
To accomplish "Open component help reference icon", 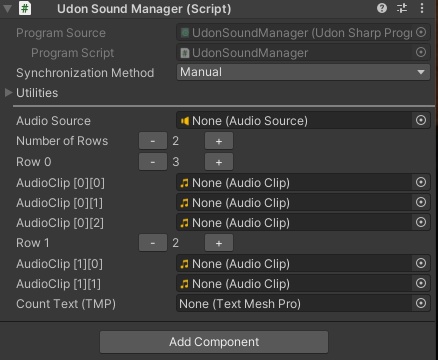I will [x=382, y=8].
